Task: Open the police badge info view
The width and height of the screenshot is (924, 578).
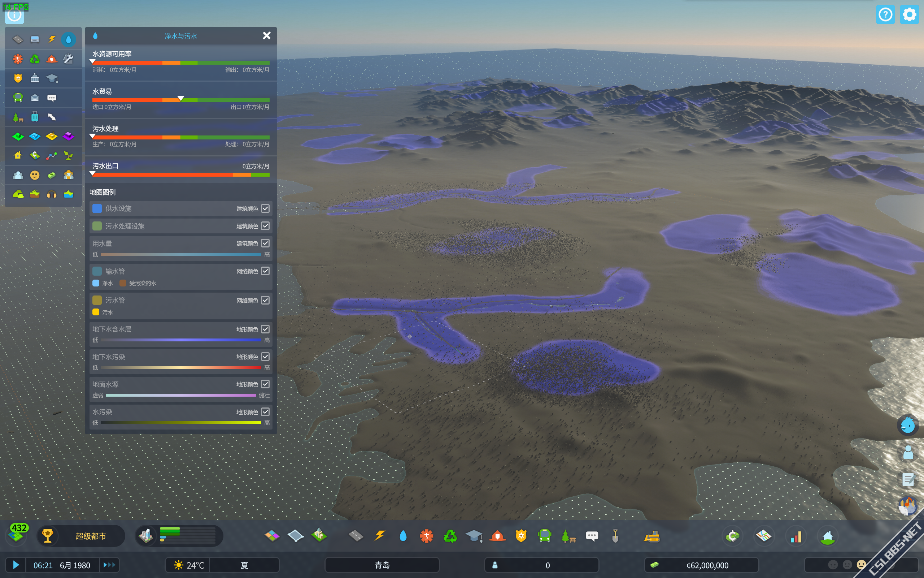Action: click(x=18, y=78)
